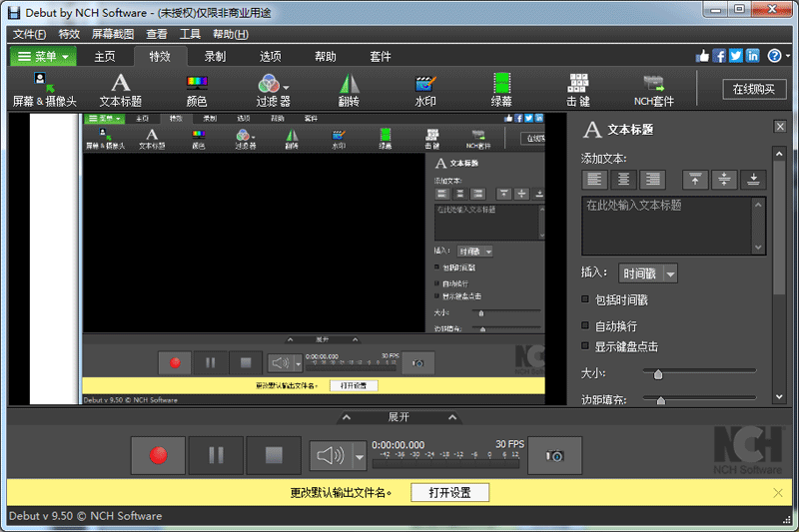Expand the 过滤器 dropdown arrow
Viewport: 799px width, 532px height.
pyautogui.click(x=286, y=87)
